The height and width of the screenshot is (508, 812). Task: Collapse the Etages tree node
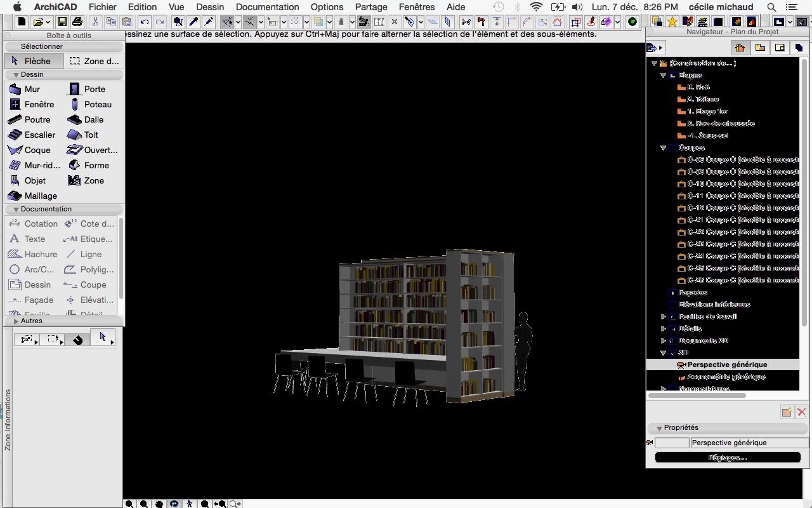coord(664,76)
